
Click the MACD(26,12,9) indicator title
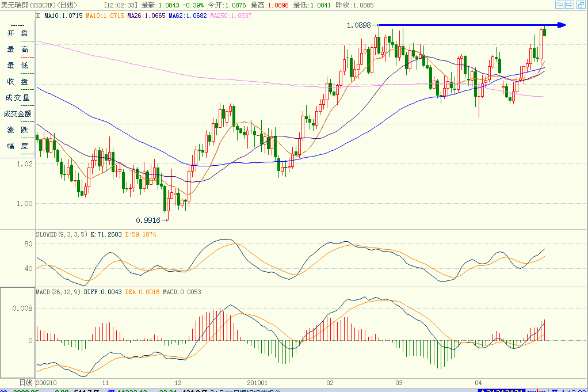[58, 292]
